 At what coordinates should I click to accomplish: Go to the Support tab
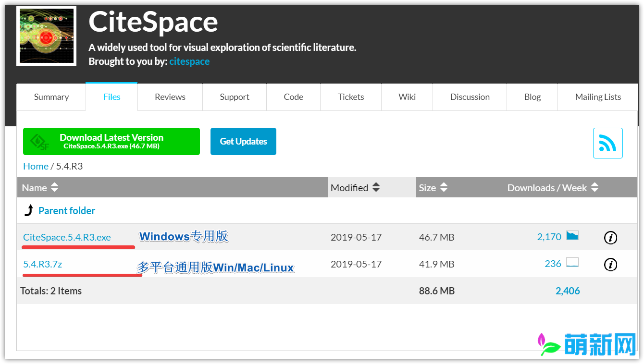(x=235, y=97)
